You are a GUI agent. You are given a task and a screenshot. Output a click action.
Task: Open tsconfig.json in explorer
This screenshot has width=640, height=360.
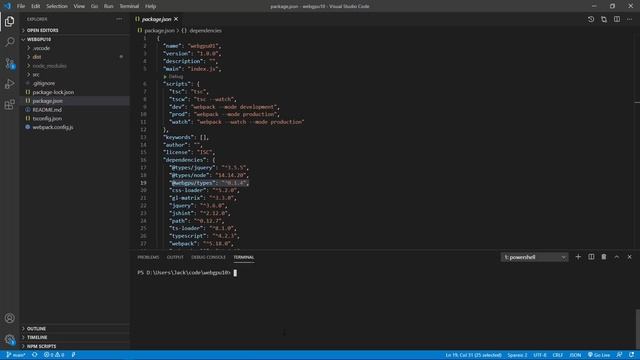[x=47, y=118]
